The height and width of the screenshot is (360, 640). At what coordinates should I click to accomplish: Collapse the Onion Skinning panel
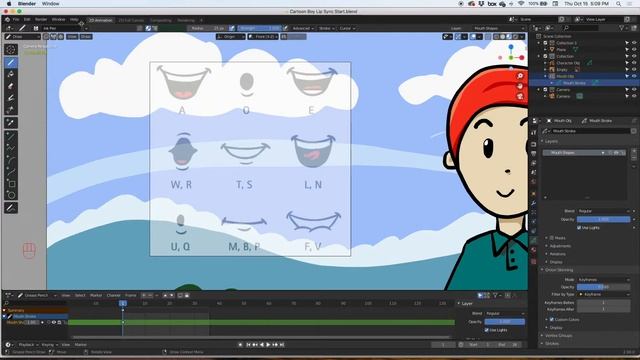(558, 270)
